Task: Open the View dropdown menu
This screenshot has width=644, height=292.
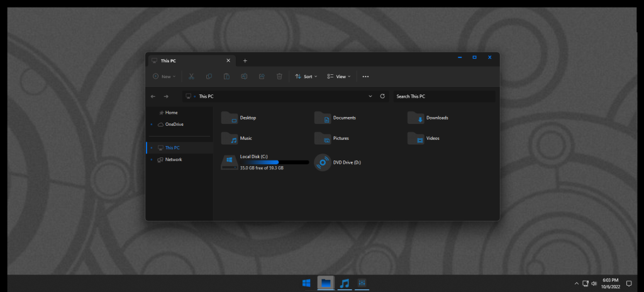Action: (339, 77)
